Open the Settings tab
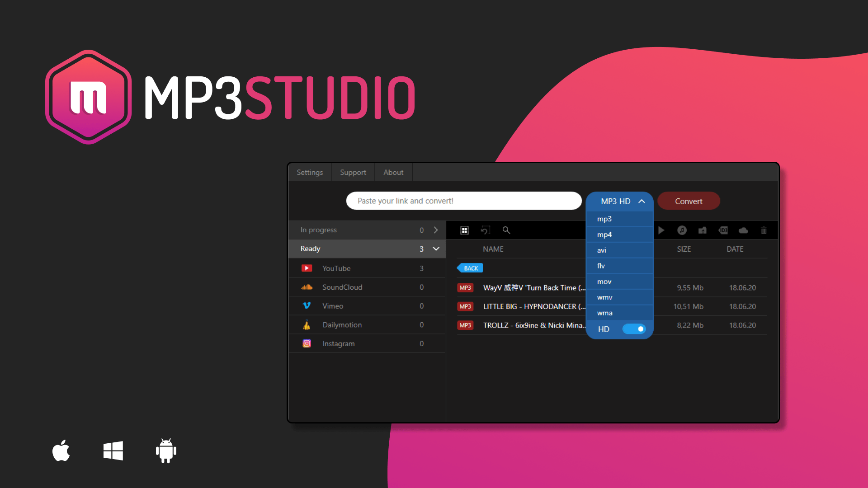The width and height of the screenshot is (868, 488). [x=310, y=173]
